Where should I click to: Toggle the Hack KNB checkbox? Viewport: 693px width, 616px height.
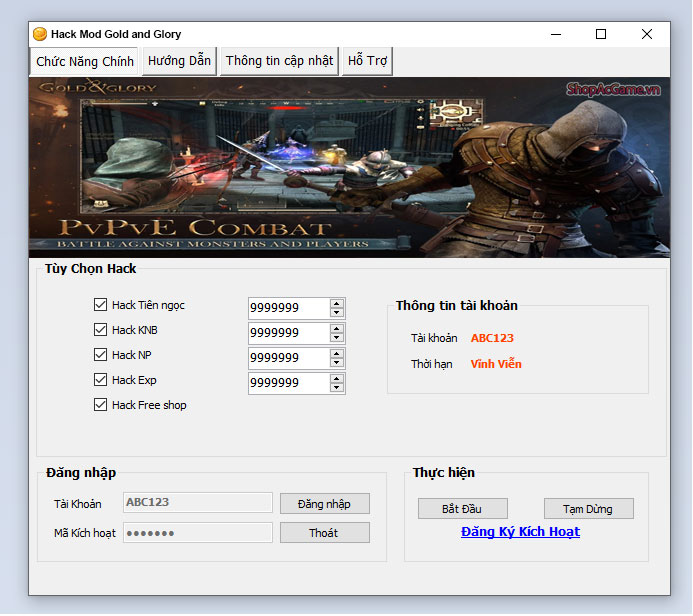100,330
